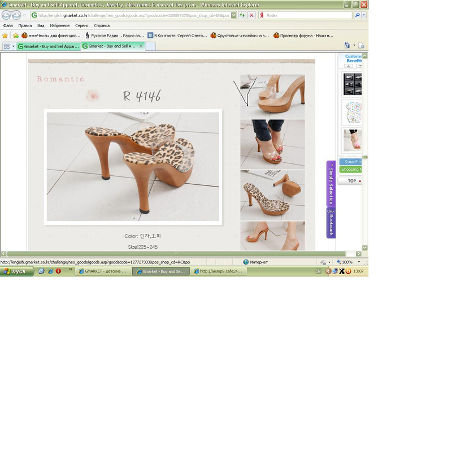Switch to http://aesop9.cafe24 taskbar window
Image resolution: width=452 pixels, height=476 pixels.
(219, 271)
